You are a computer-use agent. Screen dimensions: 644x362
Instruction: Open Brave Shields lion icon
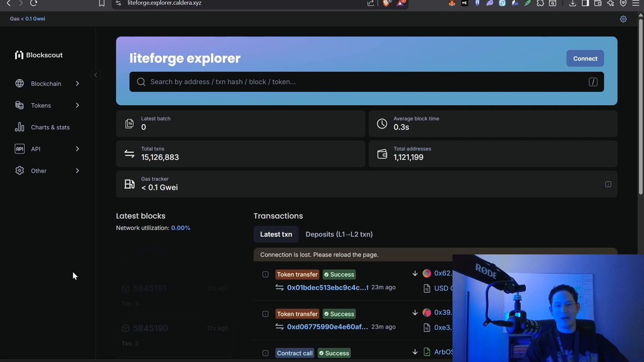(x=387, y=3)
